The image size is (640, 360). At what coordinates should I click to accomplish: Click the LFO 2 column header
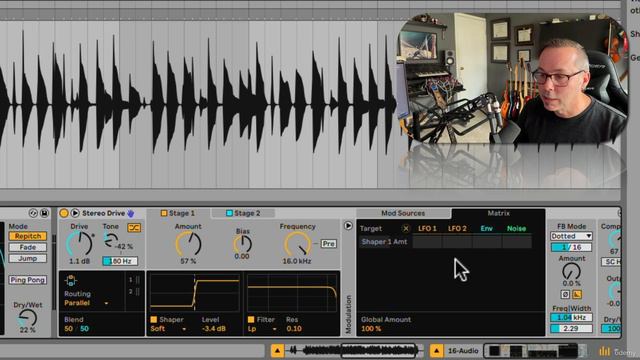pyautogui.click(x=457, y=229)
